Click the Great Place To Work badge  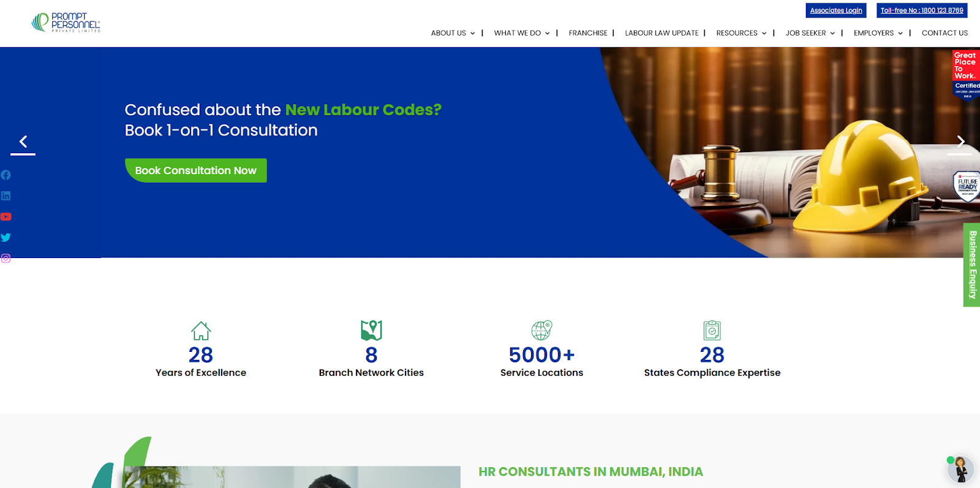coord(966,74)
